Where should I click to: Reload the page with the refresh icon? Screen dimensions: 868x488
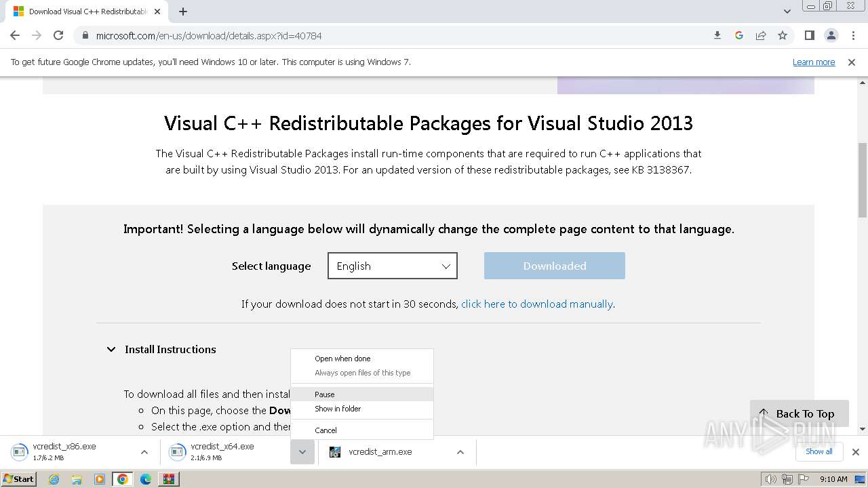tap(58, 35)
